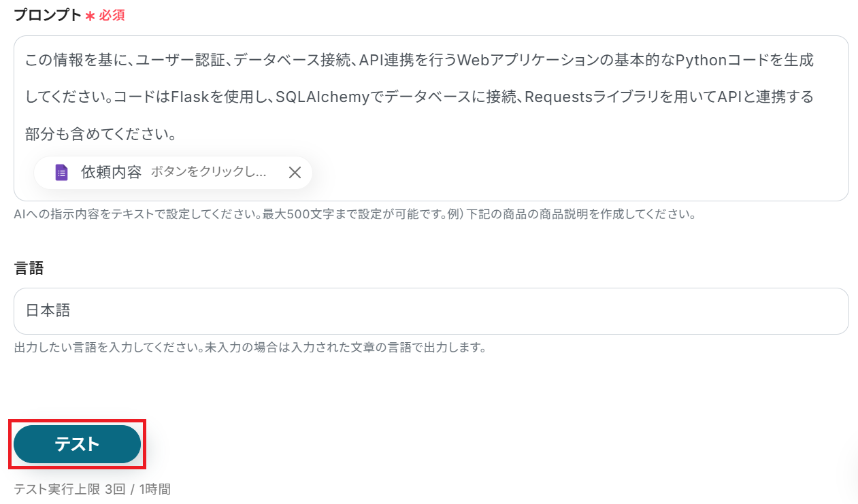Click the truncated ボタンをクリックし... chip text
This screenshot has height=504, width=858.
click(x=208, y=172)
